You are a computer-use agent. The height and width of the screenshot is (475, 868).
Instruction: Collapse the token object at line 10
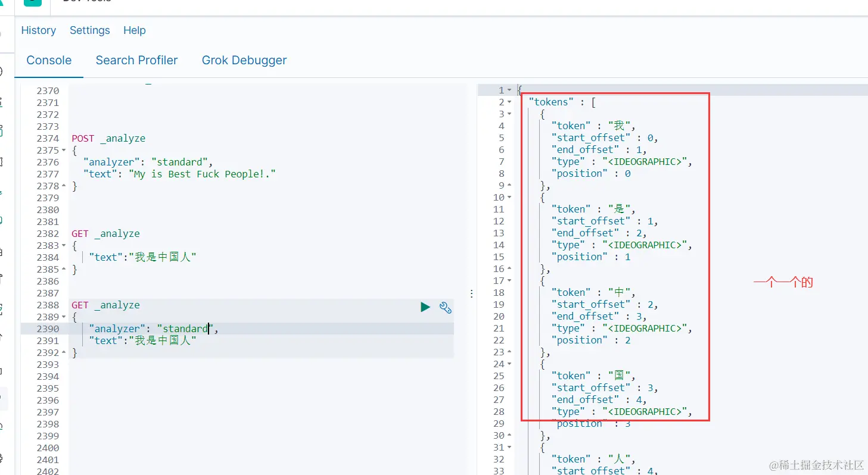tap(509, 198)
